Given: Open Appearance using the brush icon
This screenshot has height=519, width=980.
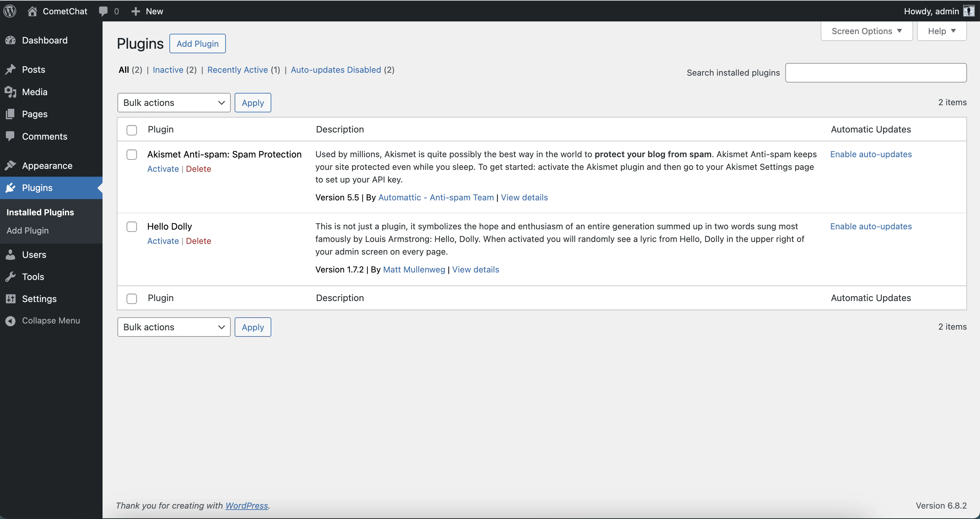Looking at the screenshot, I should [x=11, y=165].
